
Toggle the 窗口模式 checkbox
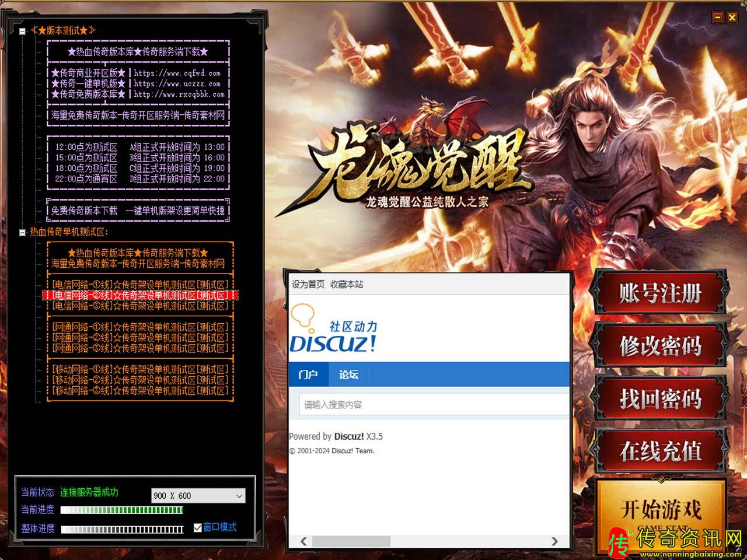(198, 528)
